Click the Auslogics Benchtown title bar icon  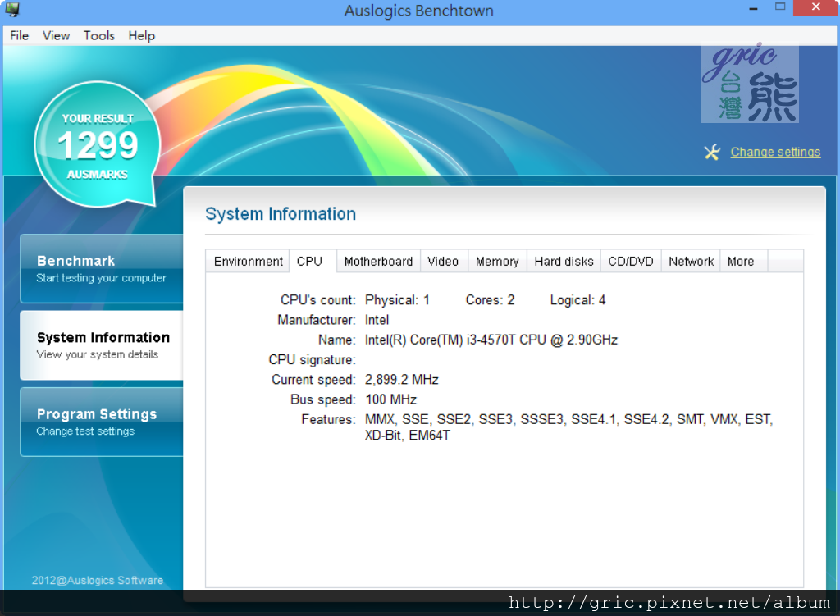(12, 11)
